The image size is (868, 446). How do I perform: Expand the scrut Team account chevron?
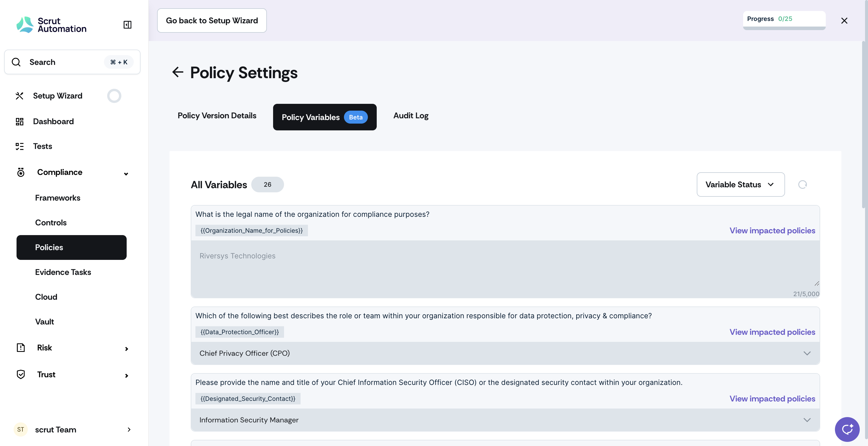(x=129, y=429)
